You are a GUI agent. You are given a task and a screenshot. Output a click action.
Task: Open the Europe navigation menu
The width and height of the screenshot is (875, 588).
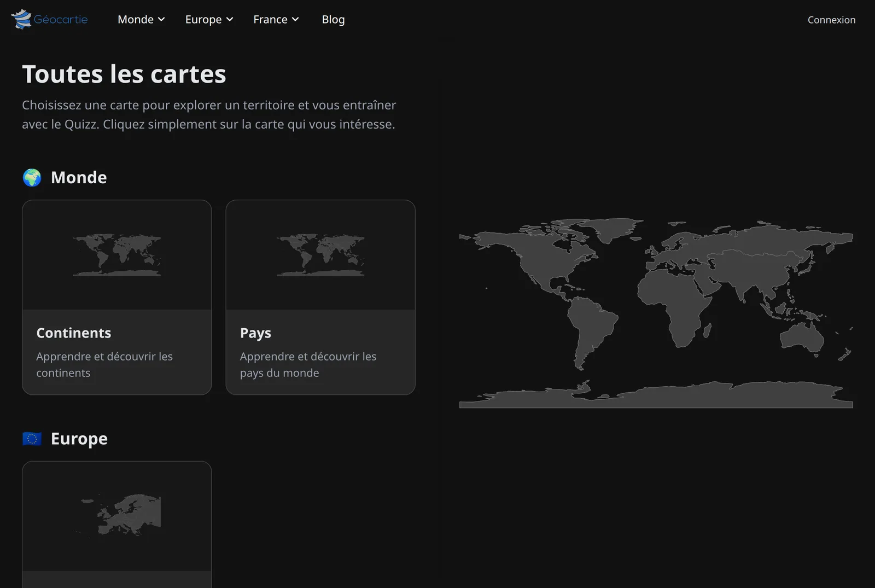click(209, 20)
